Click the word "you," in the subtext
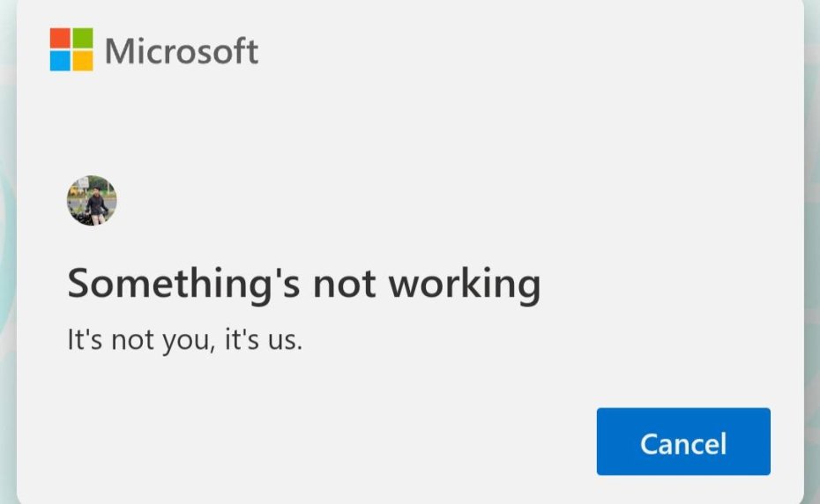This screenshot has width=820, height=504. [x=190, y=339]
